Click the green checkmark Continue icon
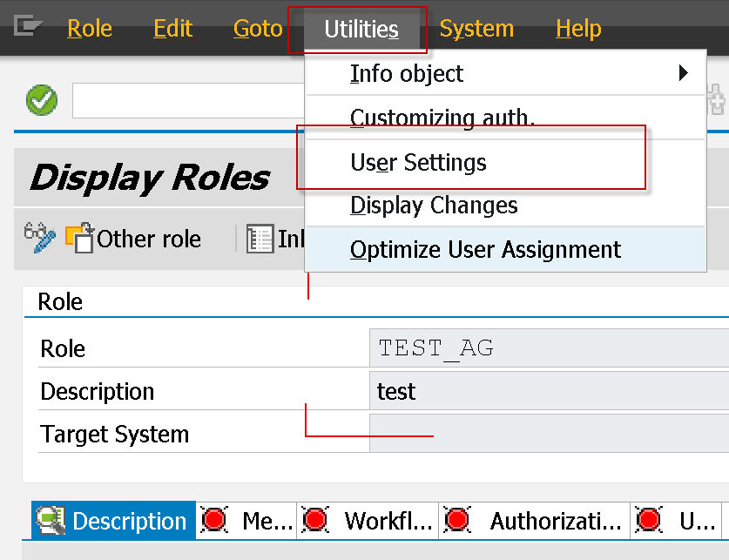Viewport: 729px width, 560px height. pyautogui.click(x=41, y=100)
